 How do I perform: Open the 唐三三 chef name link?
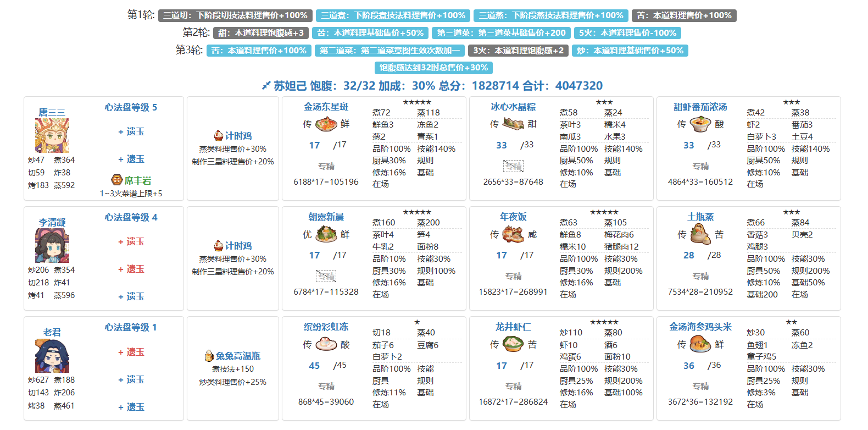click(x=52, y=112)
